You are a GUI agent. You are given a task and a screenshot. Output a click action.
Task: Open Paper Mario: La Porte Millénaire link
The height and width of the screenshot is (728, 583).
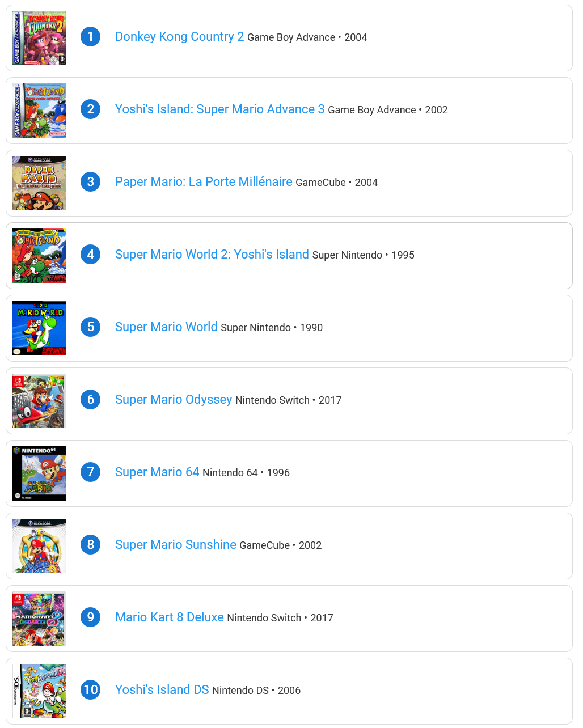(x=204, y=182)
